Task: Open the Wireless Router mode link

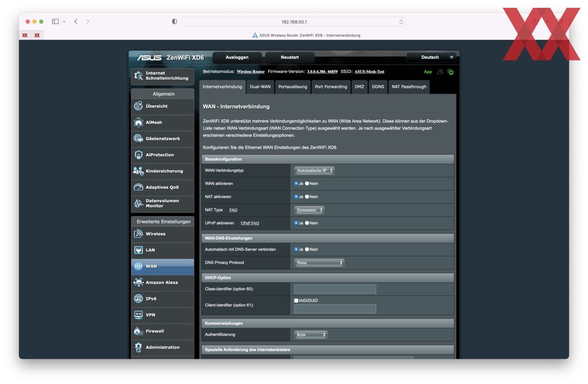Action: (251, 72)
